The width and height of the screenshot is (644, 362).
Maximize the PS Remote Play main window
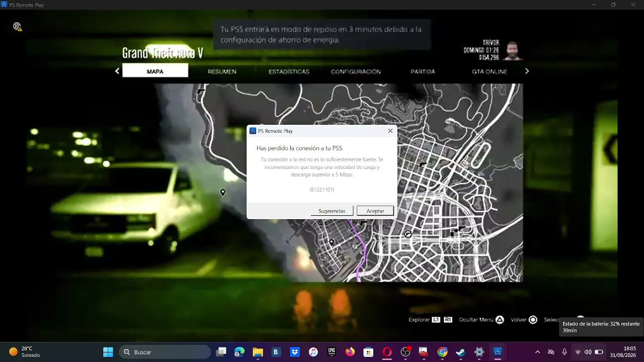(x=613, y=5)
